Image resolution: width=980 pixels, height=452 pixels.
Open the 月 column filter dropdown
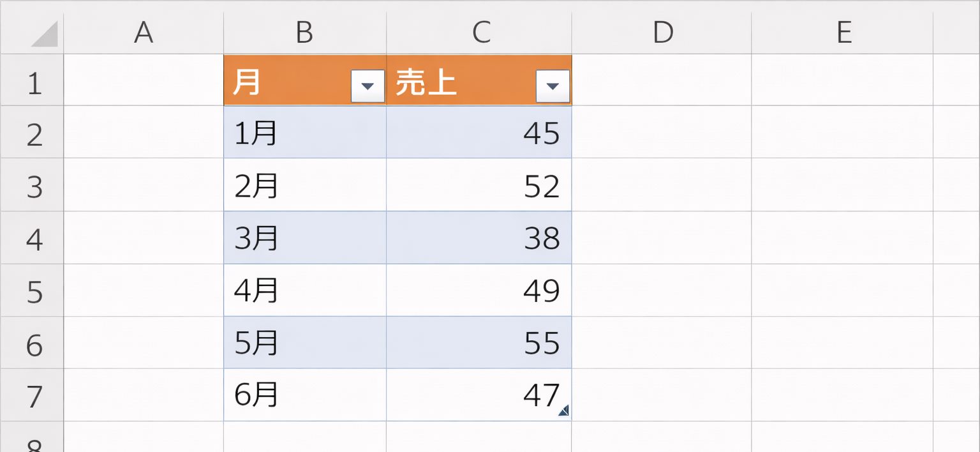[368, 86]
